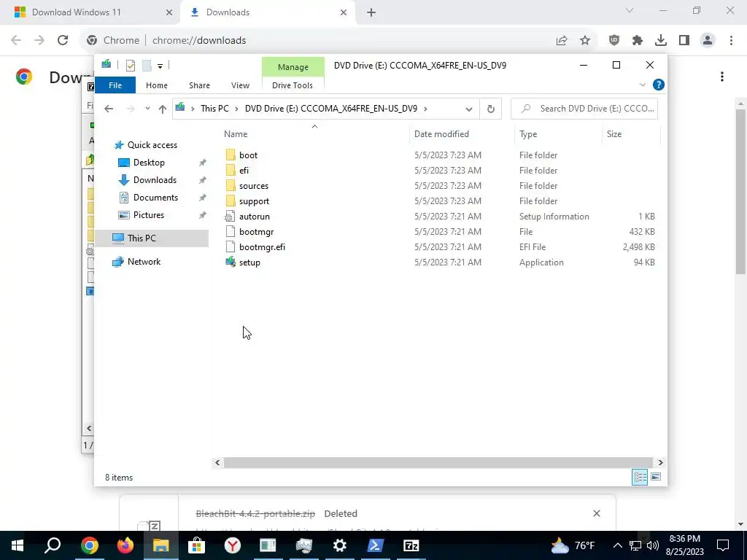Sort files by Name column

(314, 134)
